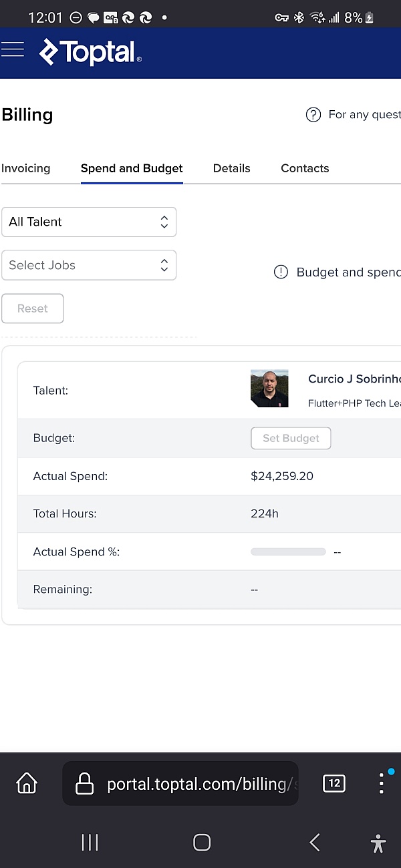Image resolution: width=401 pixels, height=868 pixels.
Task: Open the browser three-dot menu
Action: [x=381, y=783]
